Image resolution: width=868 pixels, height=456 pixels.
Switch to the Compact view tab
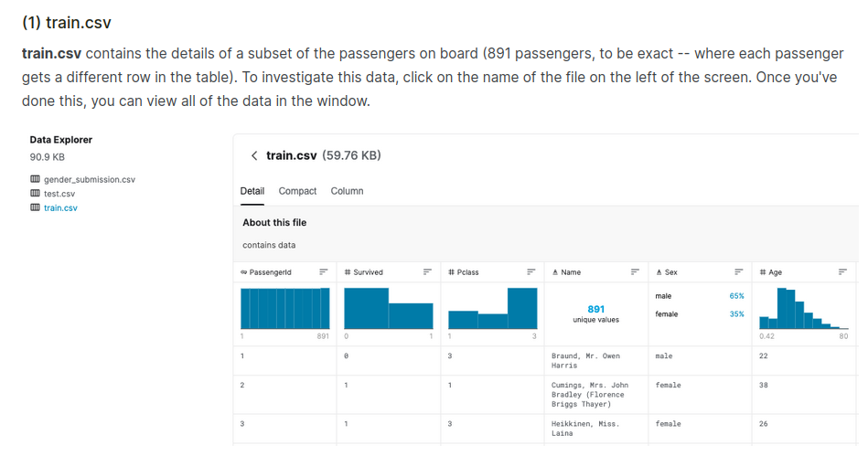click(x=297, y=191)
